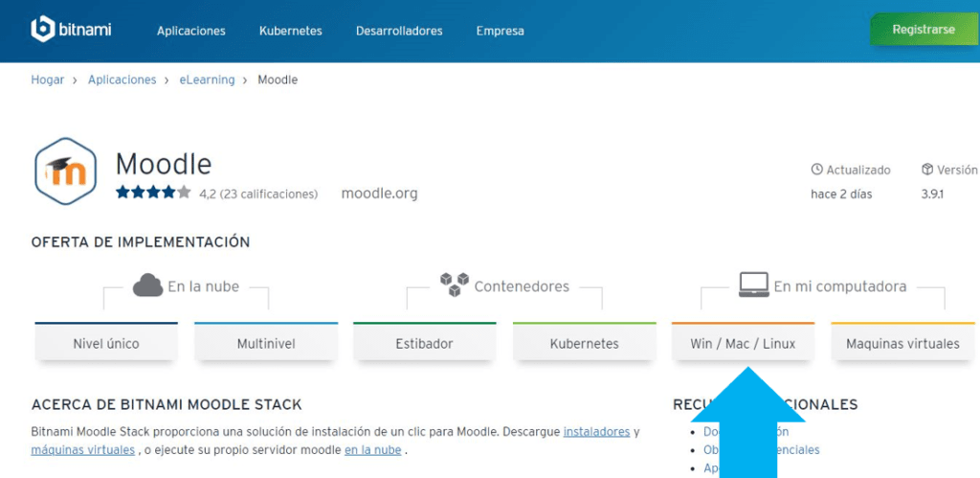Click the clock icon next to Actualizado

pos(816,170)
